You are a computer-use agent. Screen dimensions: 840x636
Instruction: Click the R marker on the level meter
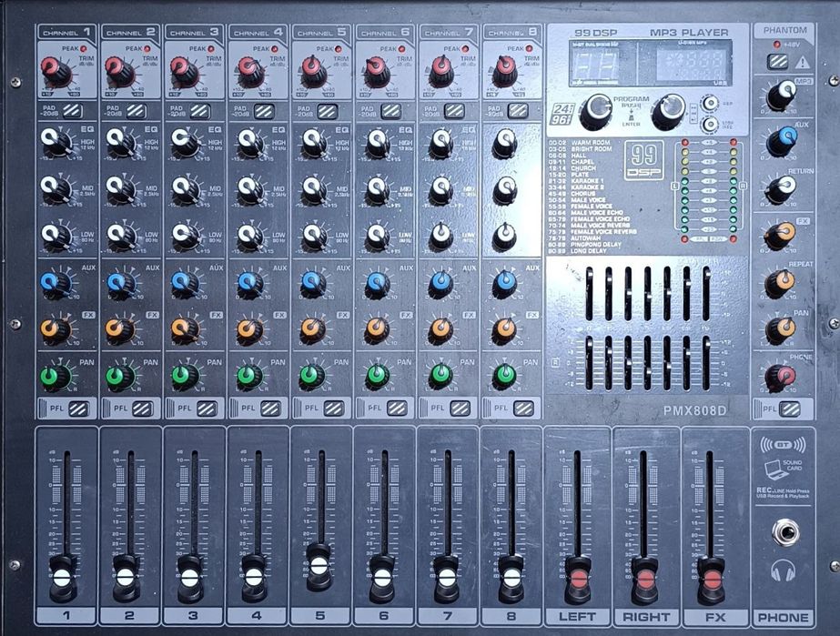[x=743, y=186]
